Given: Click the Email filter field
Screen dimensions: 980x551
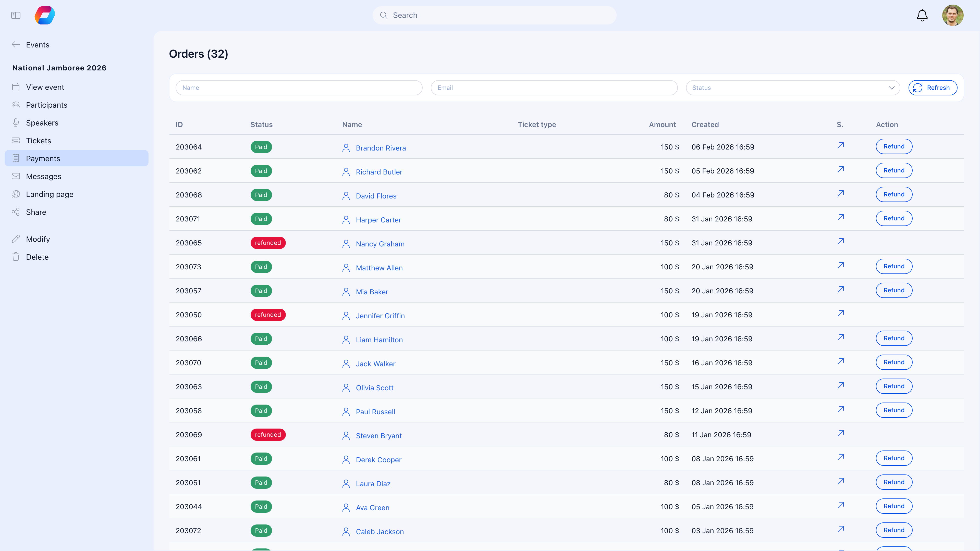Looking at the screenshot, I should pyautogui.click(x=554, y=87).
